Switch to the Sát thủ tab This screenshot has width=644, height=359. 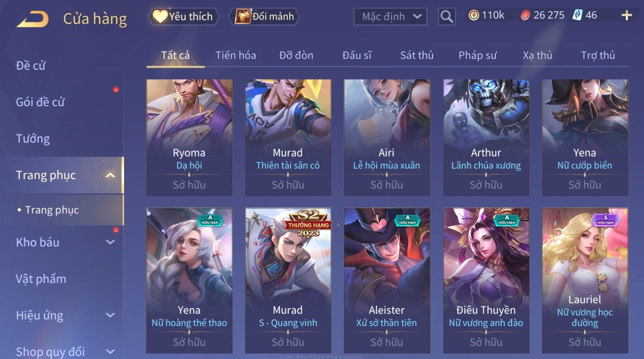point(417,55)
